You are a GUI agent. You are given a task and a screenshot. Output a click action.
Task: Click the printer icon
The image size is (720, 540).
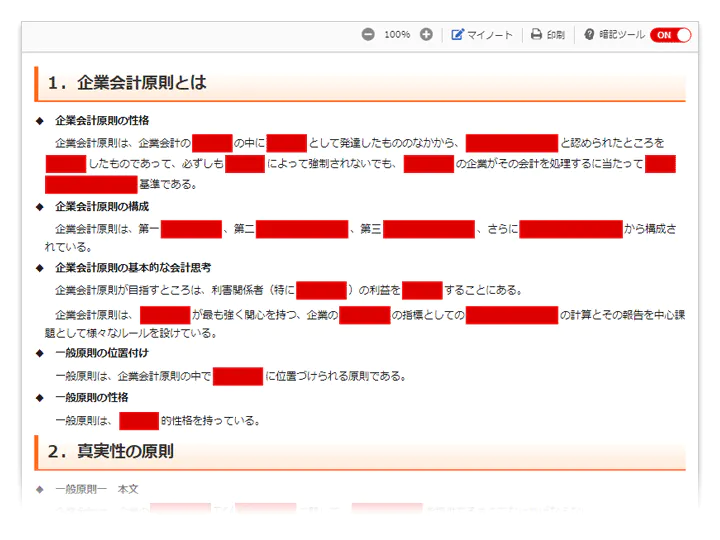(537, 35)
